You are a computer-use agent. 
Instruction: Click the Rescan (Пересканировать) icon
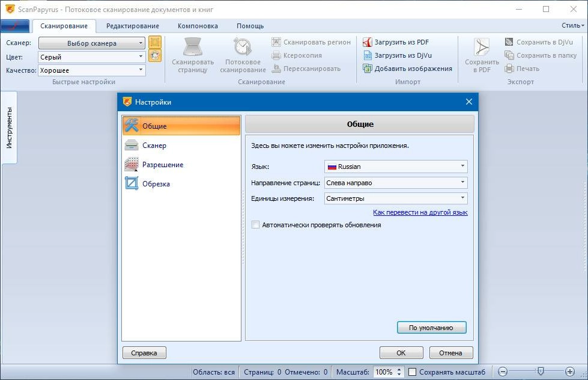[276, 69]
